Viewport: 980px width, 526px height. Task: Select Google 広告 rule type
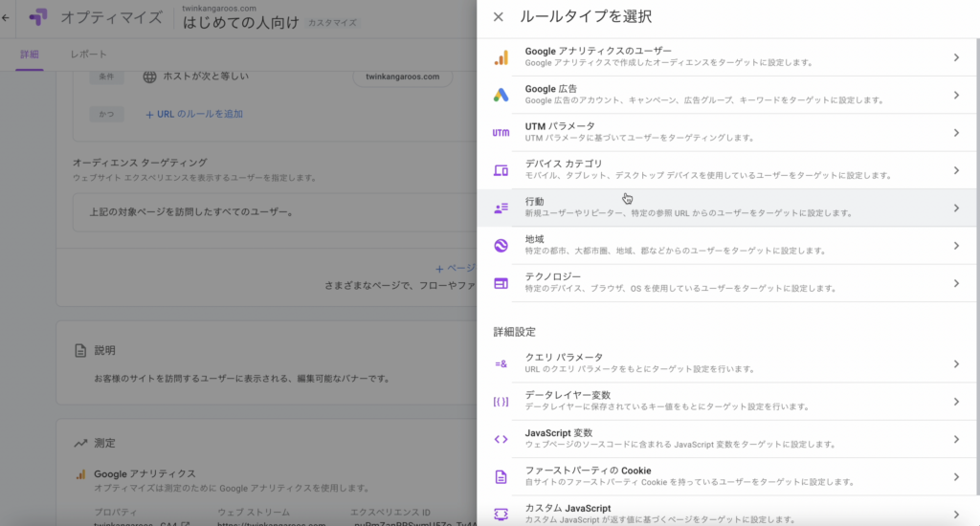pos(726,95)
